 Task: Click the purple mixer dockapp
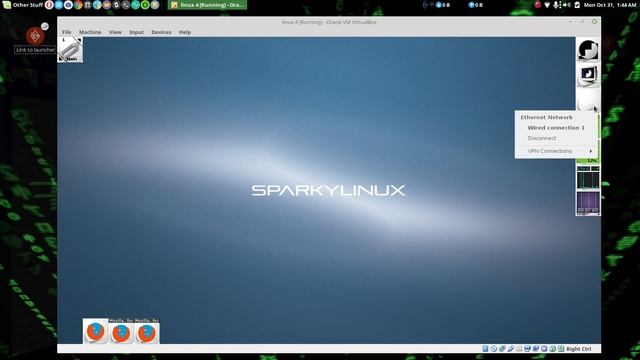pos(588,203)
